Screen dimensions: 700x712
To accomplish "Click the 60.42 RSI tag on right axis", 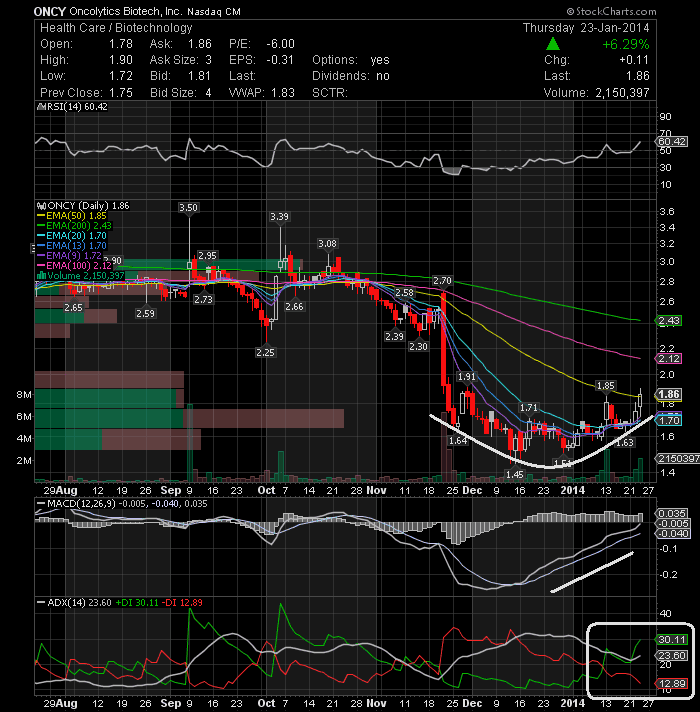I will pyautogui.click(x=672, y=142).
